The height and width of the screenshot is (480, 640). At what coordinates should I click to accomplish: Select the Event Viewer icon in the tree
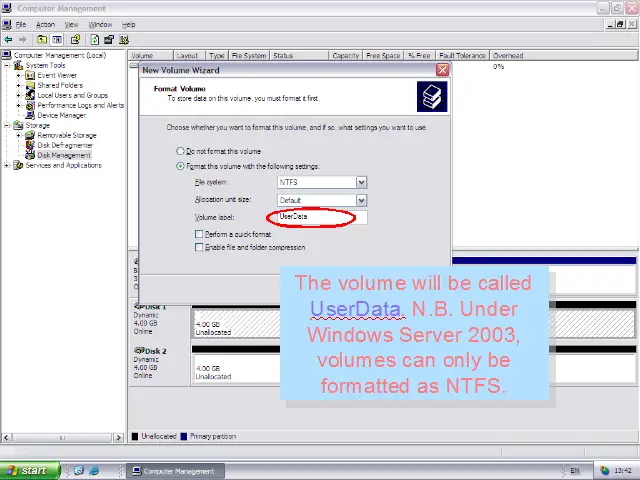pos(30,75)
